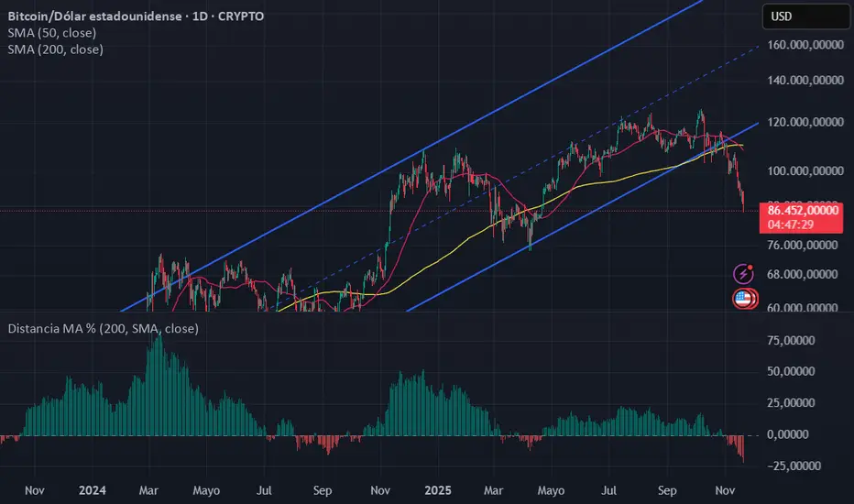Image resolution: width=854 pixels, height=504 pixels.
Task: Click the 2024 label on time axis
Action: [x=92, y=490]
